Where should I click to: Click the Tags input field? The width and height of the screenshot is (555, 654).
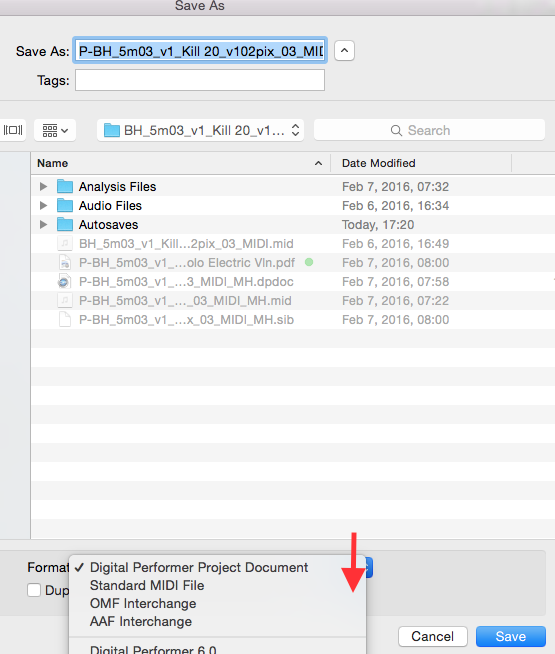point(200,80)
